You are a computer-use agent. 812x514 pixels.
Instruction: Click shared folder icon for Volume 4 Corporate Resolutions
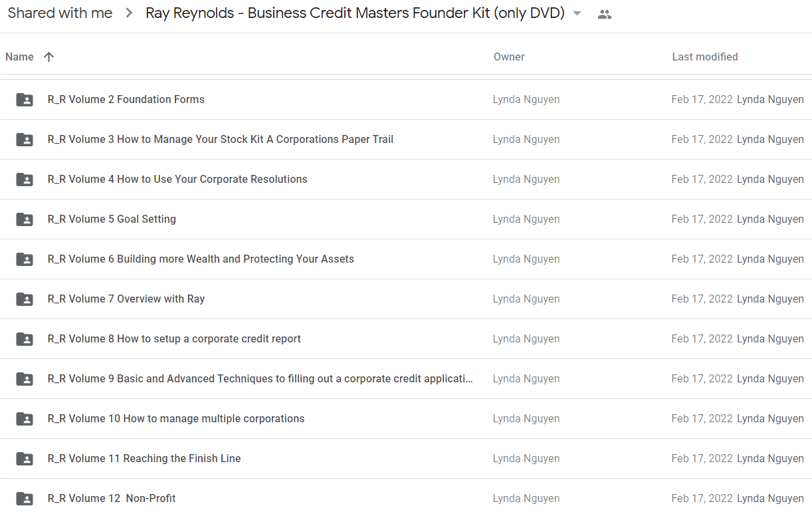point(25,180)
